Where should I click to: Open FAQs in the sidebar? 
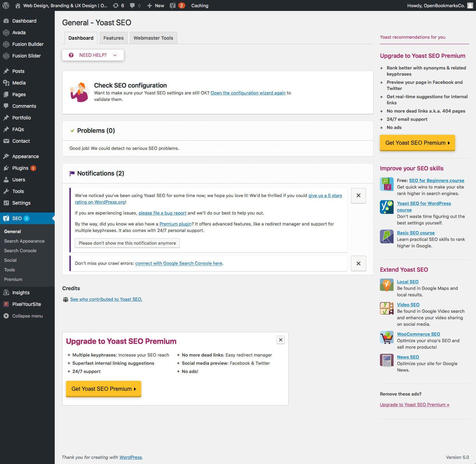18,129
